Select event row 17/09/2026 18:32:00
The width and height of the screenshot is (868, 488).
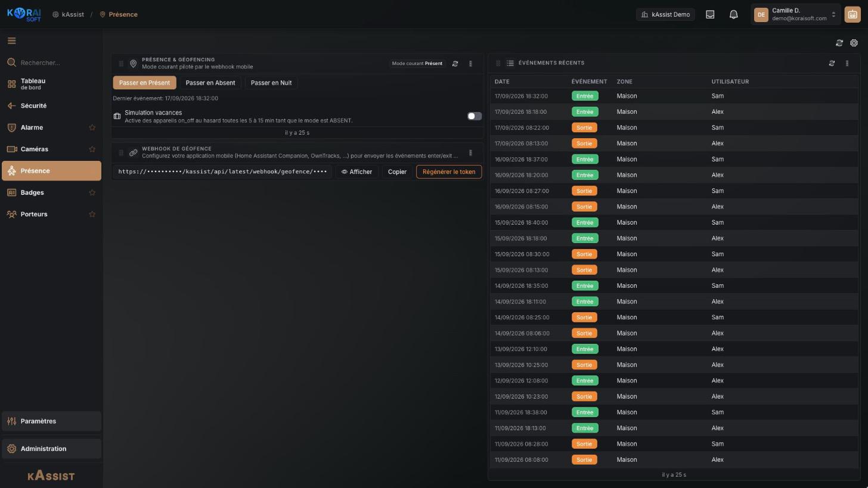point(674,96)
